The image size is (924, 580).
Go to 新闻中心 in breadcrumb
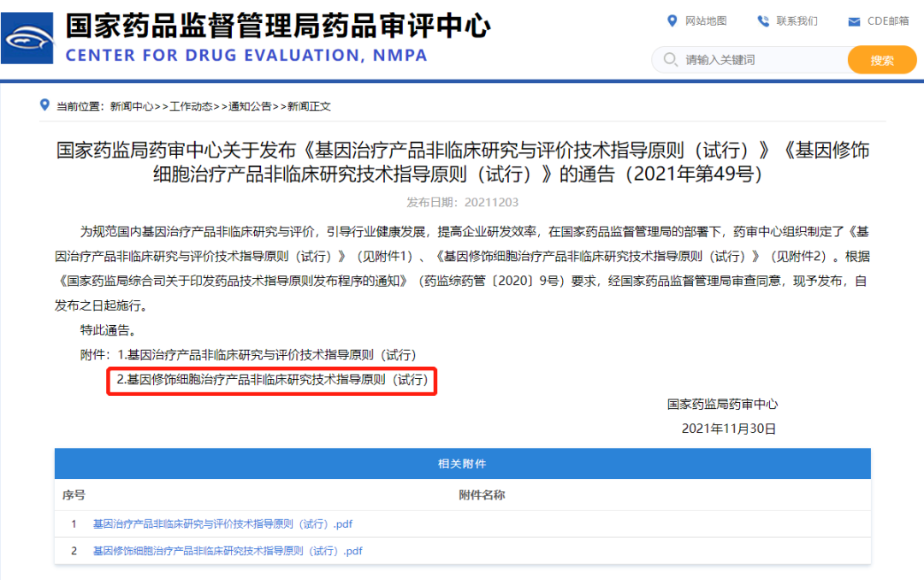click(x=132, y=106)
